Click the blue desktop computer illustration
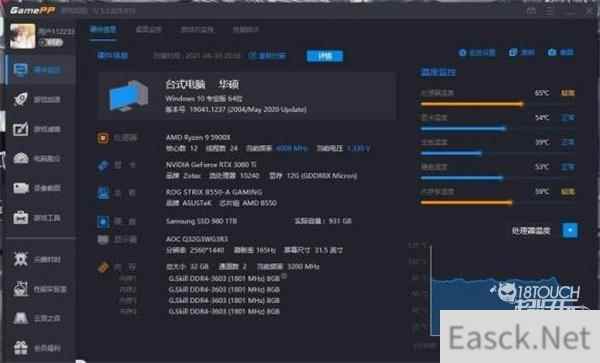The height and width of the screenshot is (363, 600). click(128, 96)
